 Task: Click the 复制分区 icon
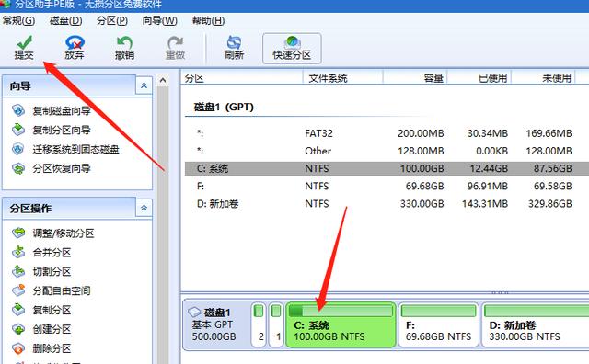click(x=18, y=310)
